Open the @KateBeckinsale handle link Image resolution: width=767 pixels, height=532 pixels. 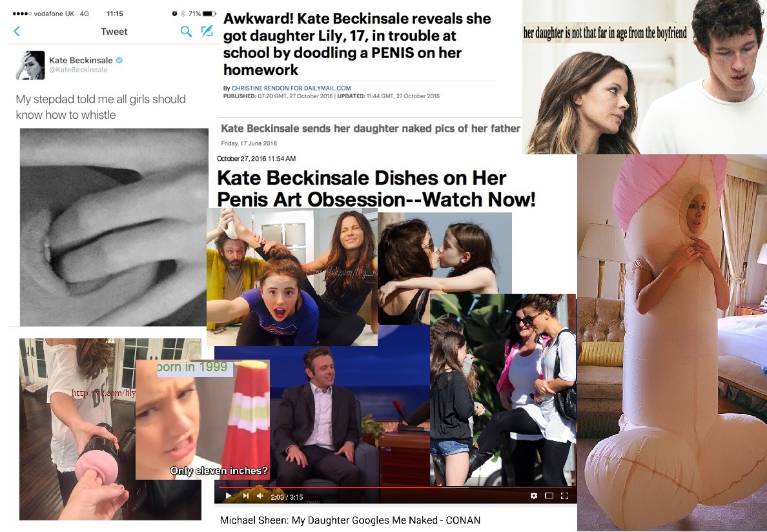(78, 70)
